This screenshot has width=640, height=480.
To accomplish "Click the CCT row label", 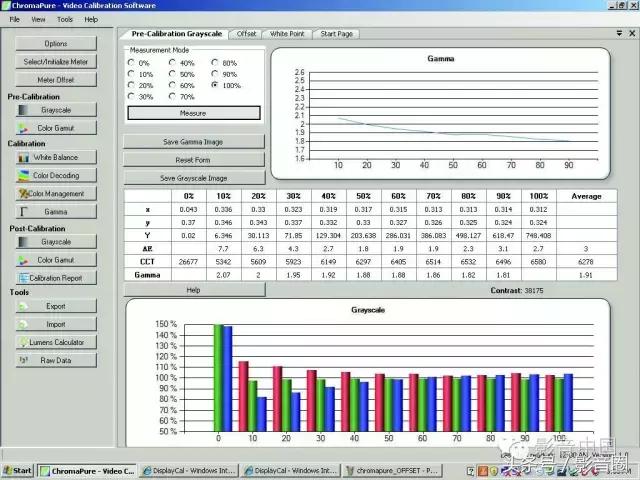I will point(147,262).
